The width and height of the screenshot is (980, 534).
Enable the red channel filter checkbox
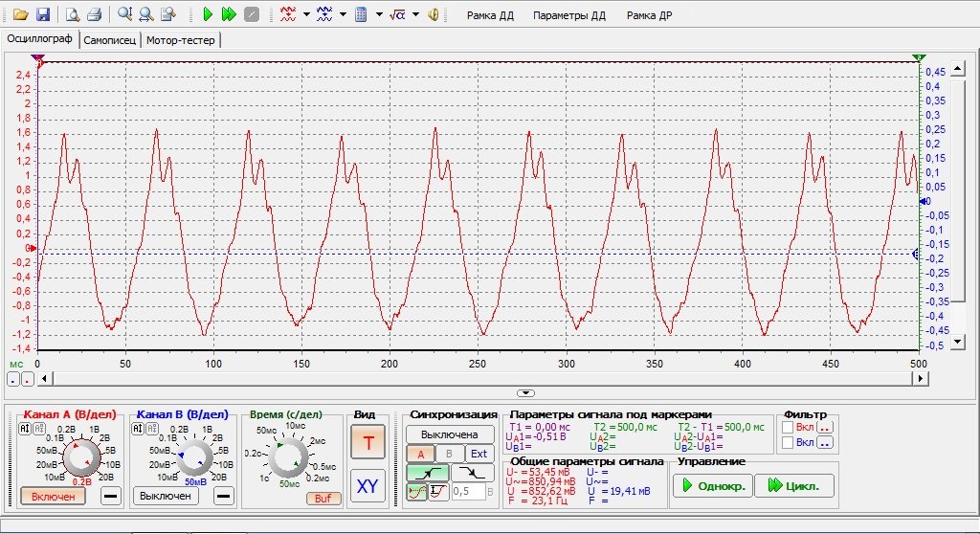click(788, 427)
